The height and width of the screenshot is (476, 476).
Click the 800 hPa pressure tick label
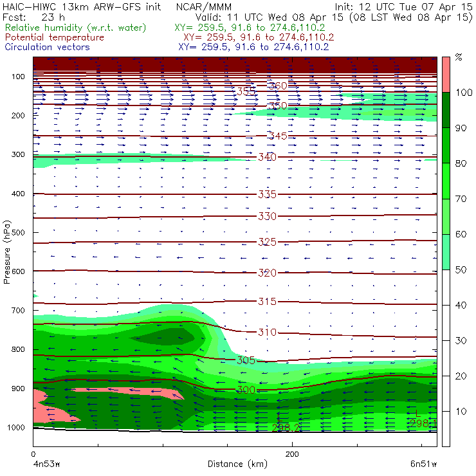[x=18, y=349]
